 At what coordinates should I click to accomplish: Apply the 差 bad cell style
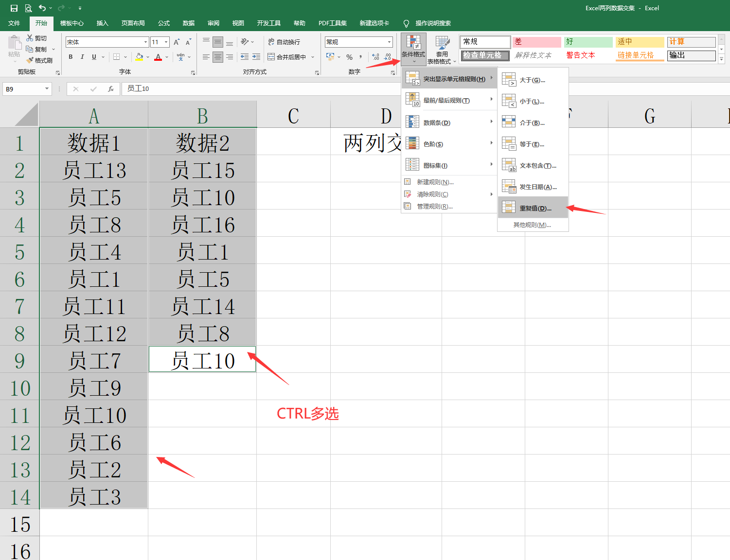(536, 42)
